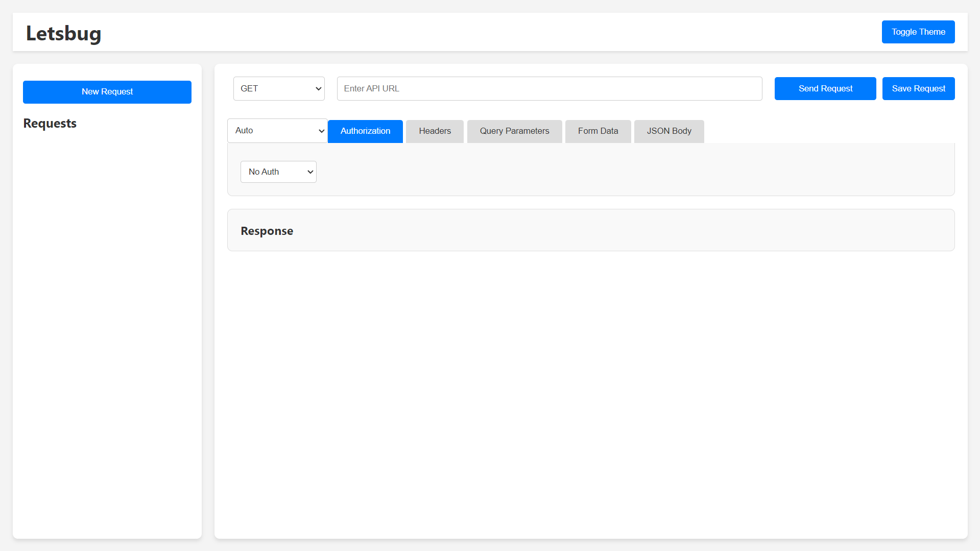Open the Headers tab
The width and height of the screenshot is (980, 551).
point(435,131)
